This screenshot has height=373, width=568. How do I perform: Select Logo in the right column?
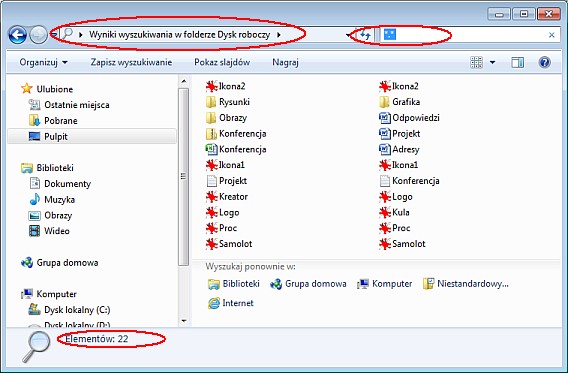pyautogui.click(x=396, y=197)
